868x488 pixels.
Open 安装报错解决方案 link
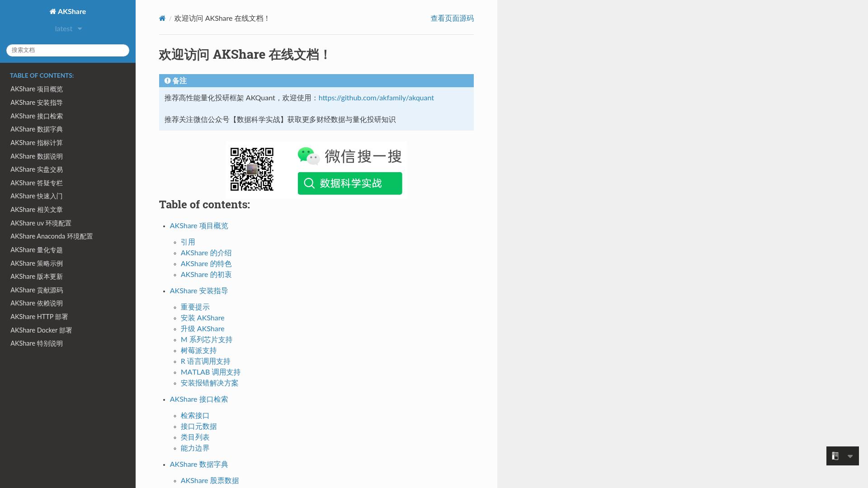click(x=209, y=383)
